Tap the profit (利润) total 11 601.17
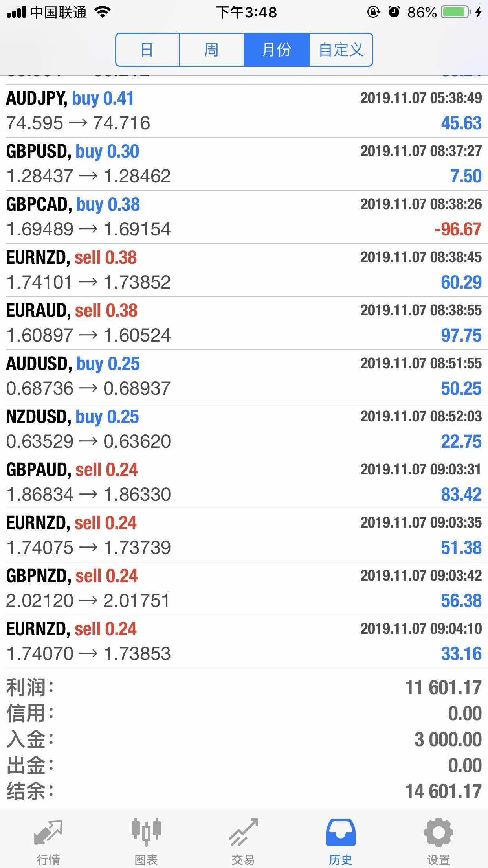488x868 pixels. click(x=443, y=688)
